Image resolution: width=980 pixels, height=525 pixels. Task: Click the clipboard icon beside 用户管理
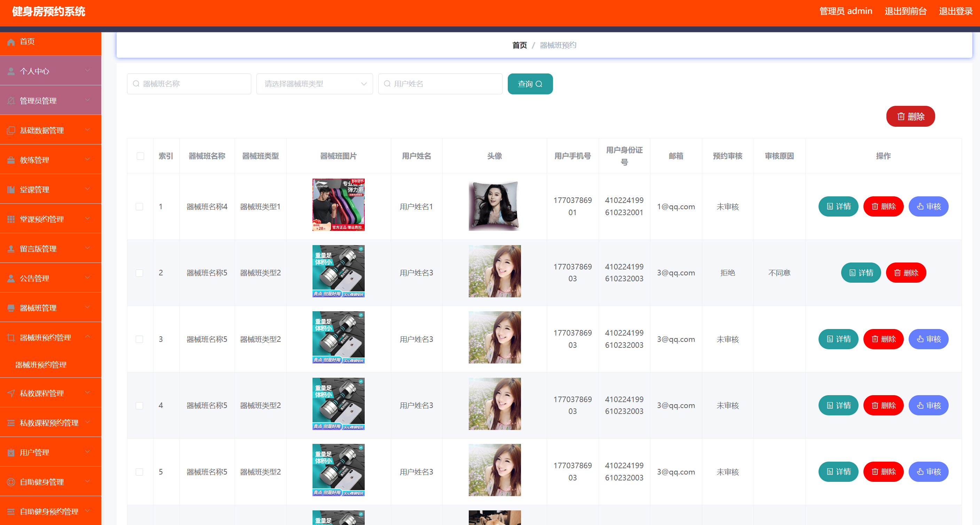(x=11, y=453)
